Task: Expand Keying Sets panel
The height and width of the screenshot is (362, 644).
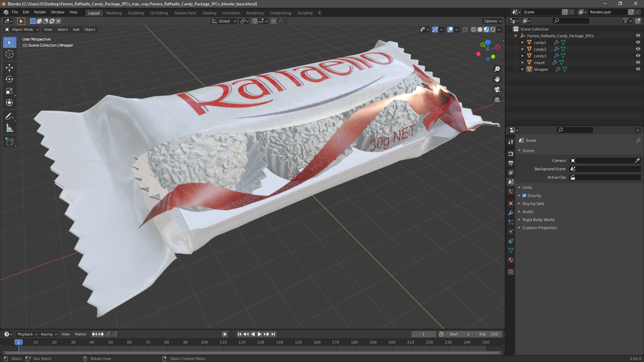Action: [x=533, y=204]
